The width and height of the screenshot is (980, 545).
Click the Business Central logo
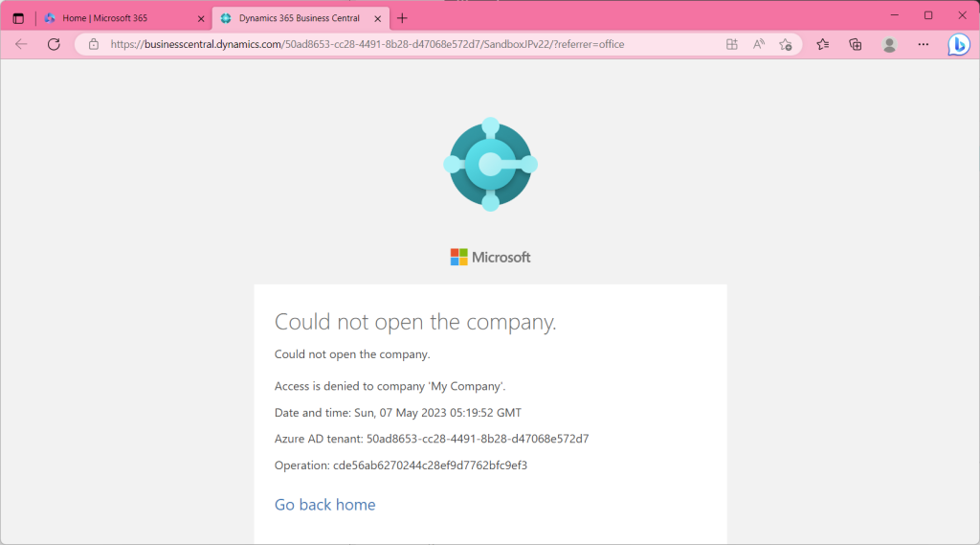(x=491, y=164)
